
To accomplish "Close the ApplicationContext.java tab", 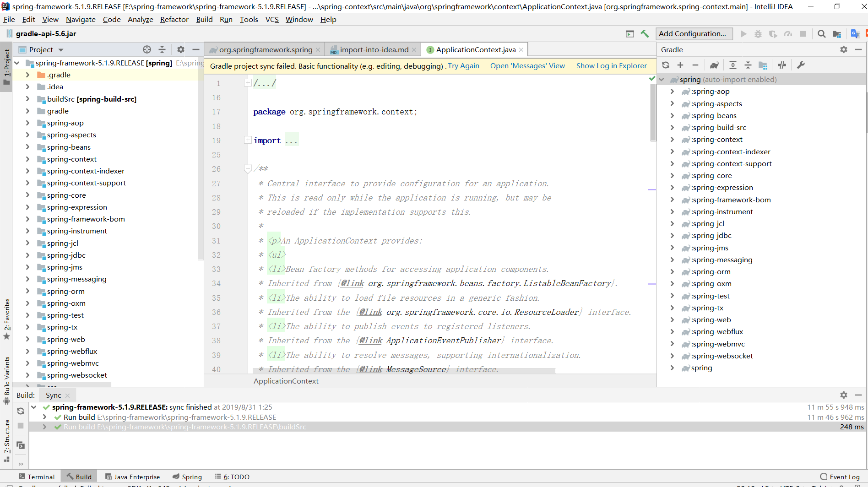I will coord(521,49).
